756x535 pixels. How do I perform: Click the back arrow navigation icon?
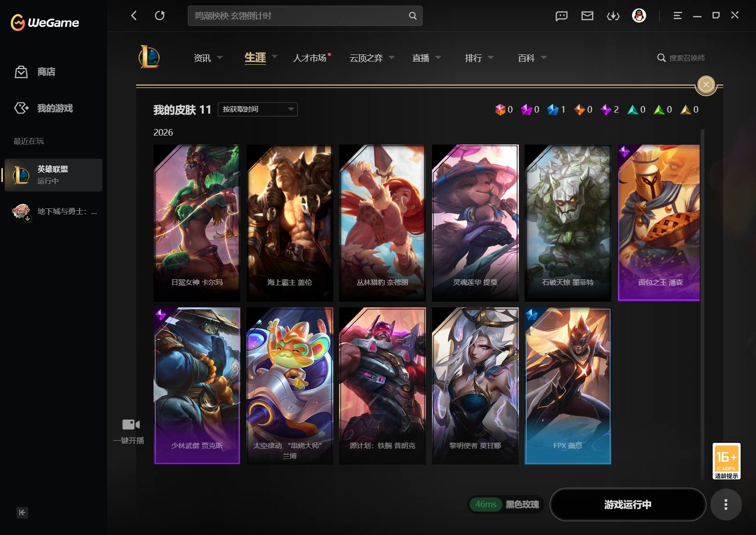134,15
